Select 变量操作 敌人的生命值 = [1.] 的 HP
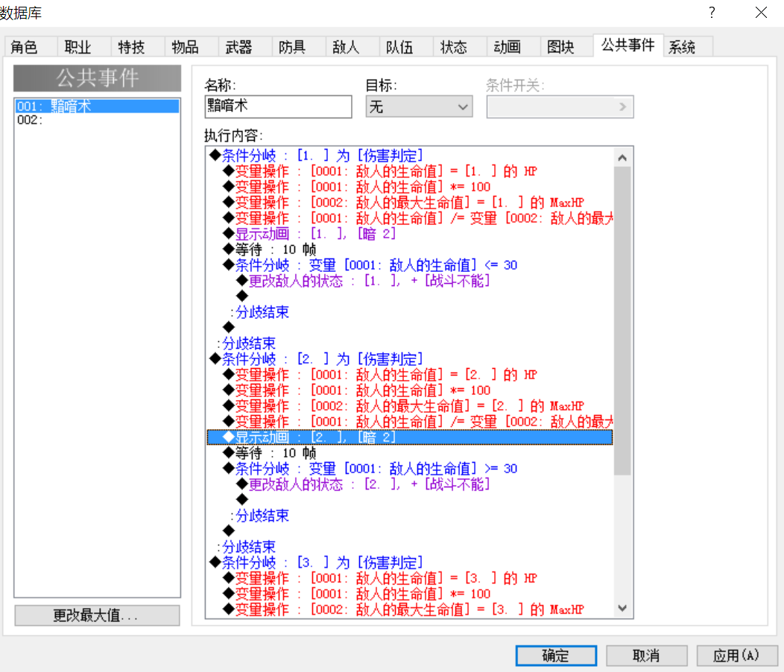Viewport: 784px width, 672px height. click(x=410, y=171)
